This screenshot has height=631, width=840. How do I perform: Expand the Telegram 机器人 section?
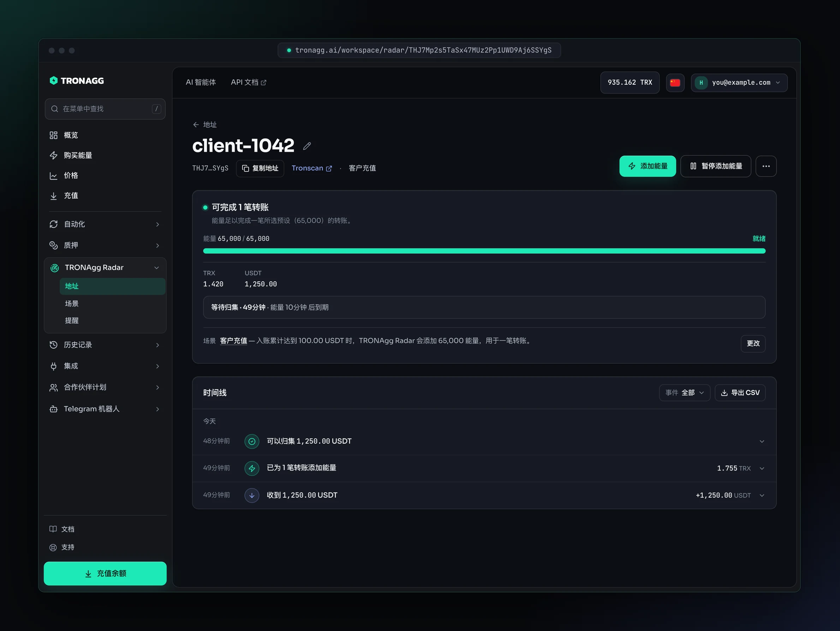click(x=105, y=409)
